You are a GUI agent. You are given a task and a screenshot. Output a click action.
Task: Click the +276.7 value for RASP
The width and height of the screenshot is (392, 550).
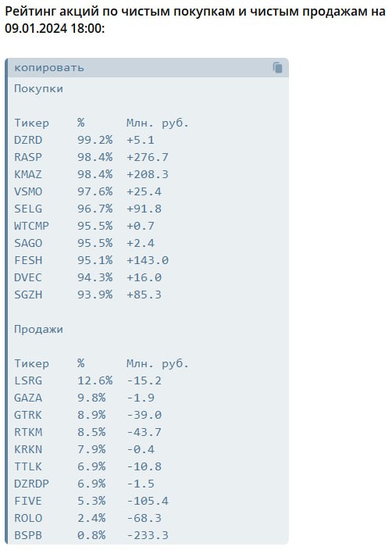(x=148, y=157)
